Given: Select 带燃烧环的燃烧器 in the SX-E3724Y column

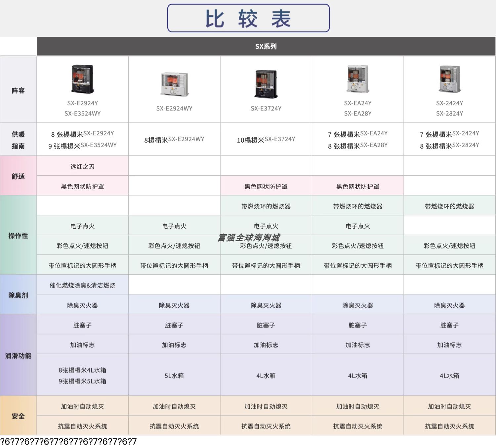Looking at the screenshot, I should tap(266, 206).
